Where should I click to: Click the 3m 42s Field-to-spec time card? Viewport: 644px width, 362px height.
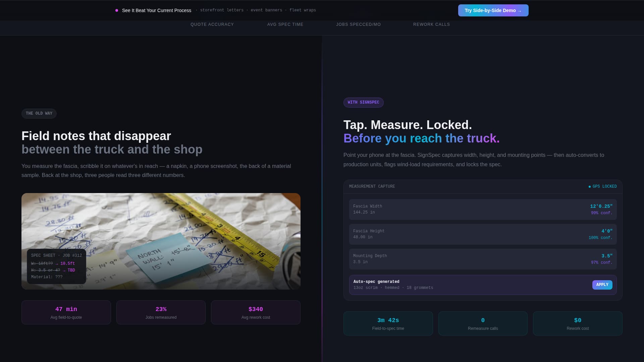[x=388, y=323]
